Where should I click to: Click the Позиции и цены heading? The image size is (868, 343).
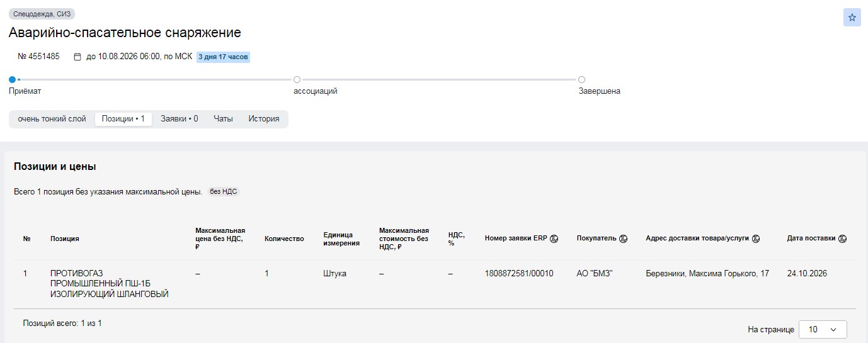[55, 167]
